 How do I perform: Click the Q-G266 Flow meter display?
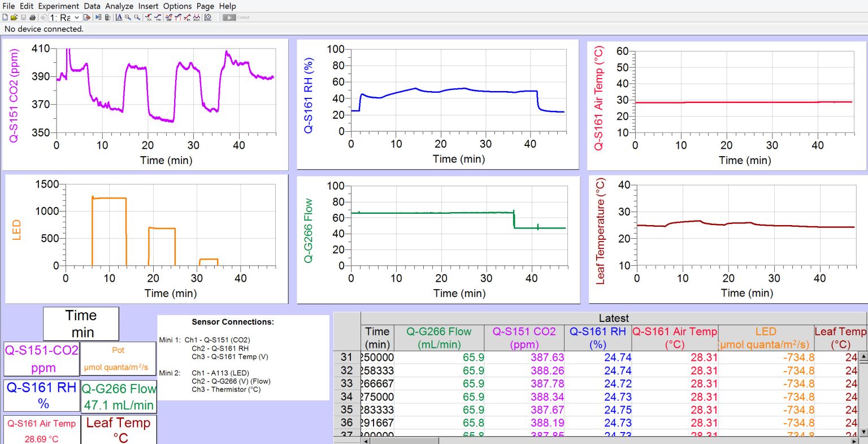point(119,396)
